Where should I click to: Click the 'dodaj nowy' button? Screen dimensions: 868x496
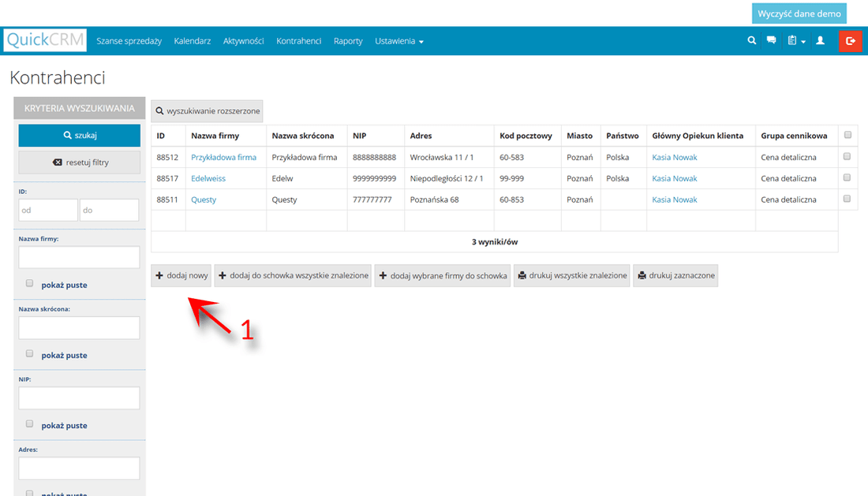181,276
